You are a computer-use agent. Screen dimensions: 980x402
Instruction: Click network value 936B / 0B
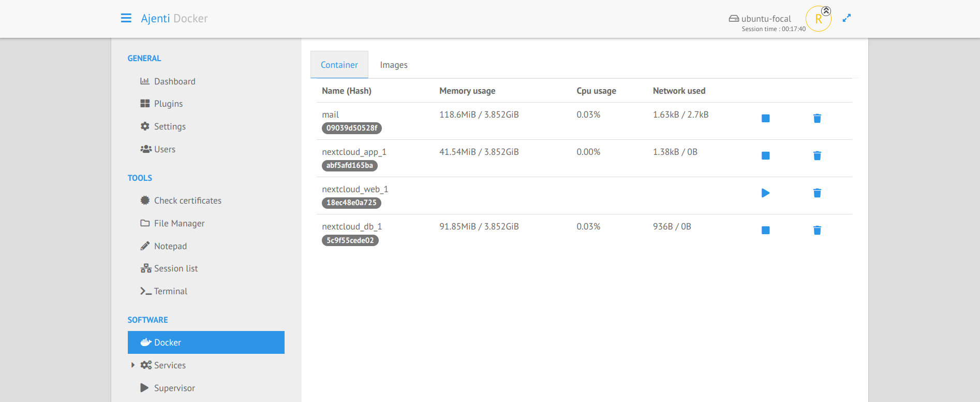[672, 226]
